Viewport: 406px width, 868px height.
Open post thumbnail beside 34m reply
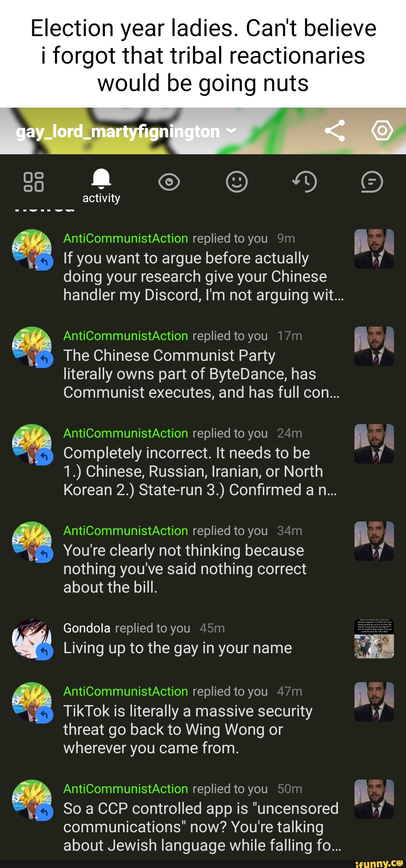click(374, 541)
